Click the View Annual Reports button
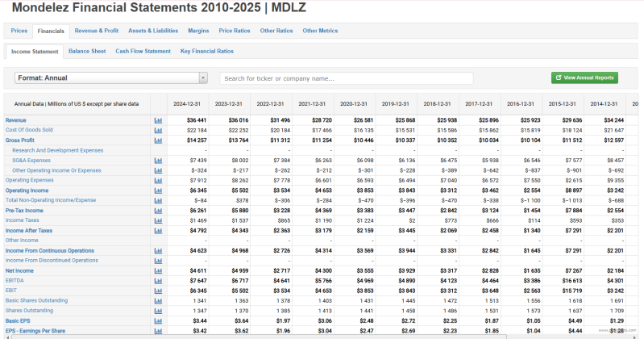The height and width of the screenshot is (339, 644). tap(584, 77)
